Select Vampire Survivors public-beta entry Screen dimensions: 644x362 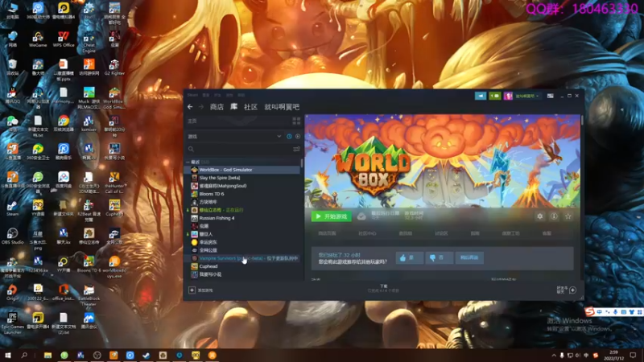click(x=244, y=258)
